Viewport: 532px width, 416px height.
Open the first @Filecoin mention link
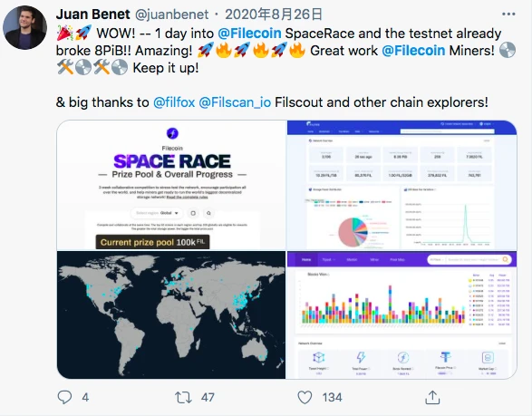point(249,34)
